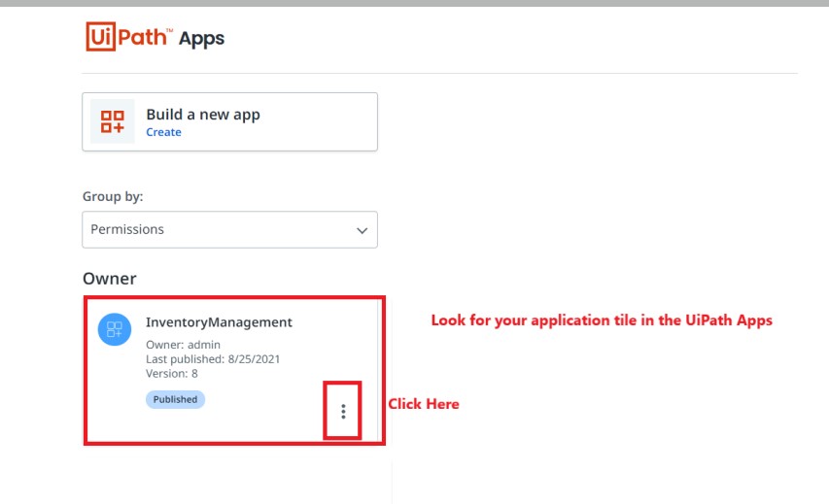Click the Build a new app grid icon
The width and height of the screenshot is (829, 504).
(112, 121)
